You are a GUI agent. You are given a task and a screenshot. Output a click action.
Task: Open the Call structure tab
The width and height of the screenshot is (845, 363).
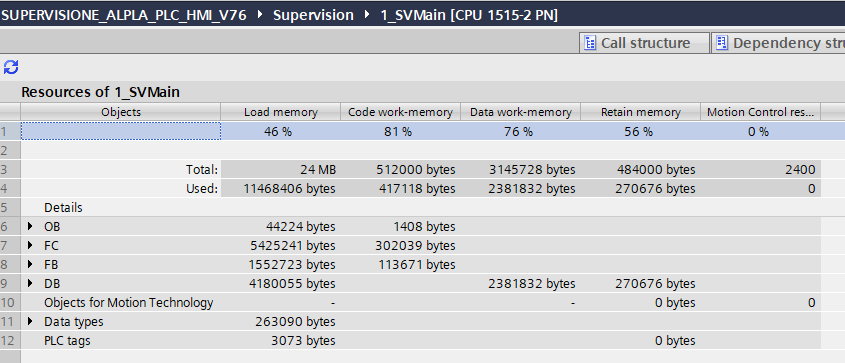645,43
